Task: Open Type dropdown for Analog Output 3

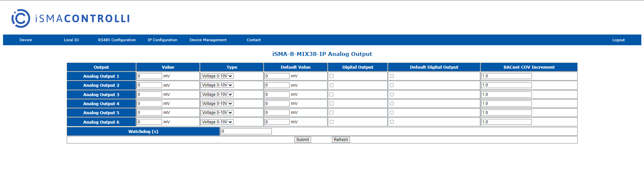Action: pyautogui.click(x=217, y=94)
